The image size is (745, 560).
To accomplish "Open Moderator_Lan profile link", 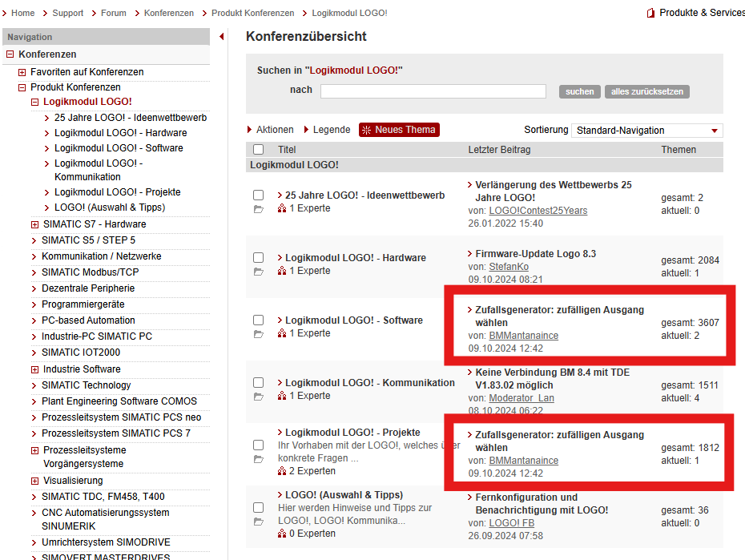I will point(521,398).
